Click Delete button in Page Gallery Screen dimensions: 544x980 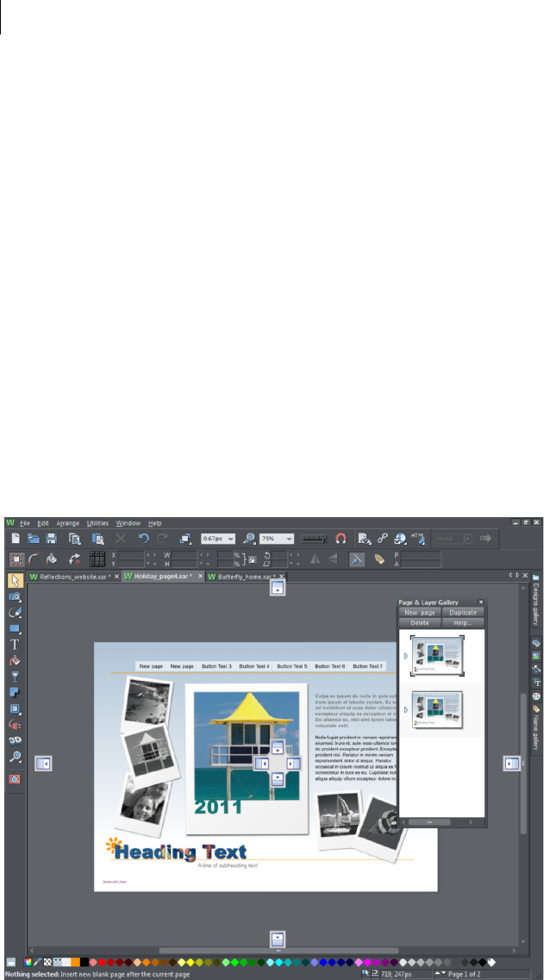pyautogui.click(x=420, y=623)
